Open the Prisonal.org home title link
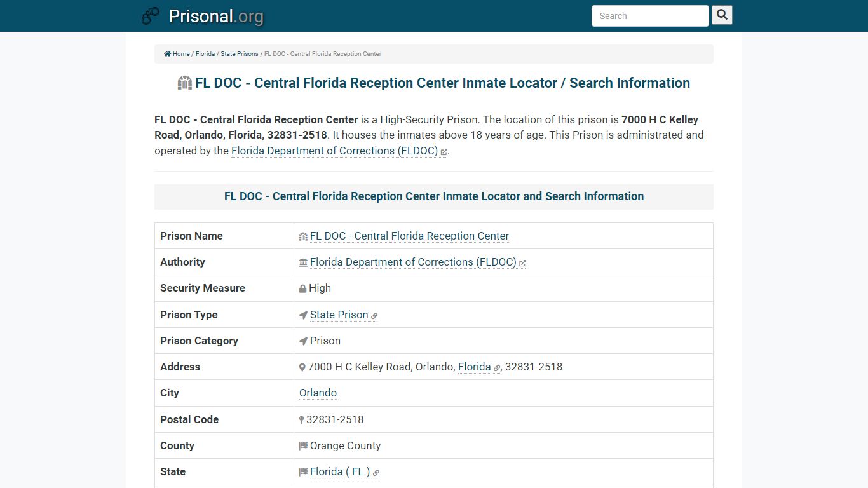Viewport: 868px width, 488px height. pyautogui.click(x=216, y=16)
